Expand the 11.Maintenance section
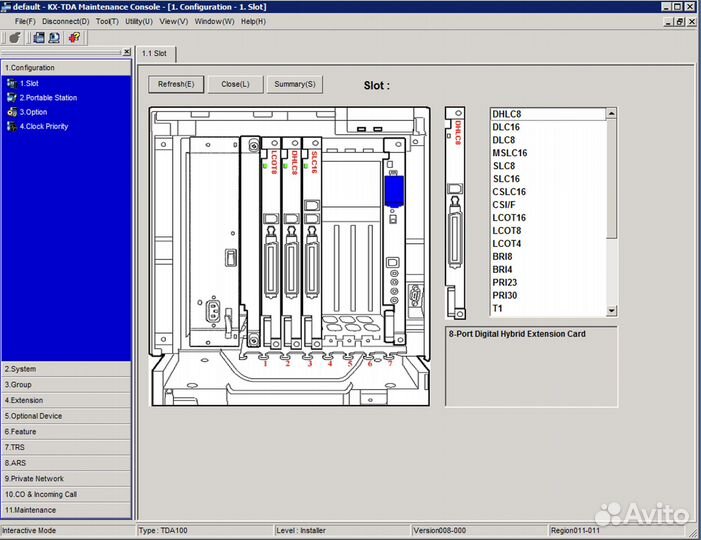 point(66,510)
